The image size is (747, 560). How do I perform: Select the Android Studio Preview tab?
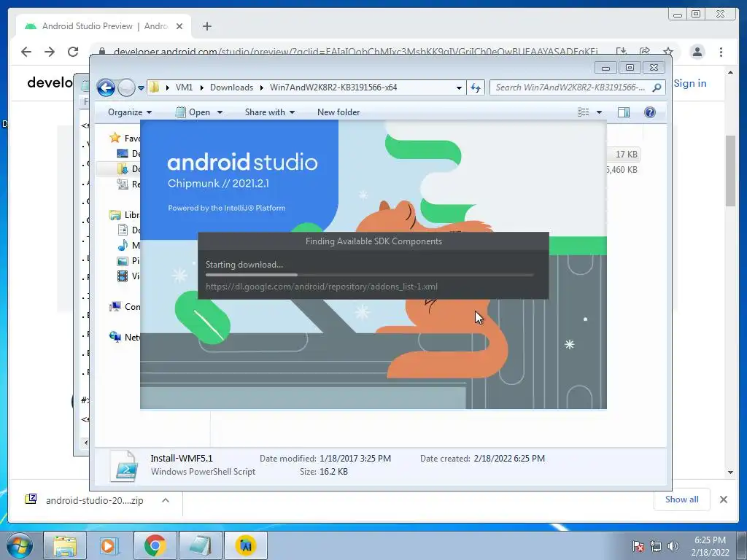[104, 26]
